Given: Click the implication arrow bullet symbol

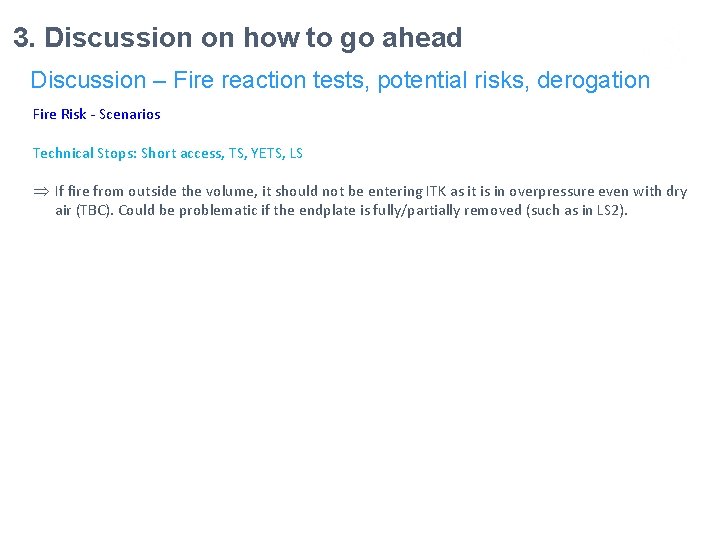Looking at the screenshot, I should point(41,191).
